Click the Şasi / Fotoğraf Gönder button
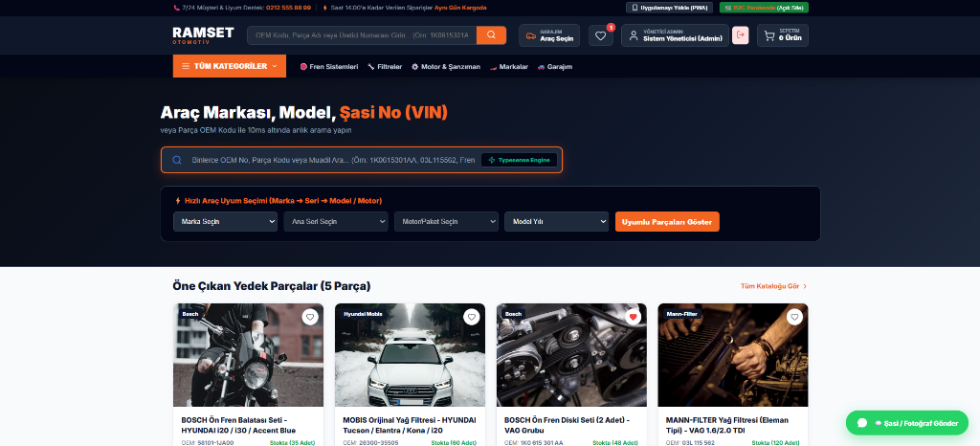This screenshot has height=446, width=980. pyautogui.click(x=907, y=423)
